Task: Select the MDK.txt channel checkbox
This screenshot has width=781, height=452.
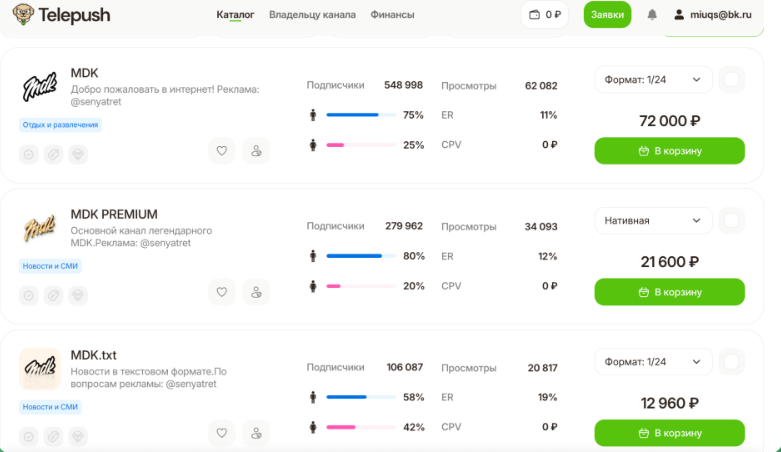Action: [731, 362]
